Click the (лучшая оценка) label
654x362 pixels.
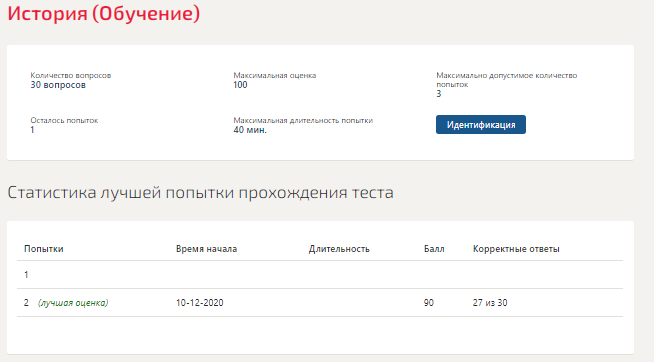[x=73, y=303]
